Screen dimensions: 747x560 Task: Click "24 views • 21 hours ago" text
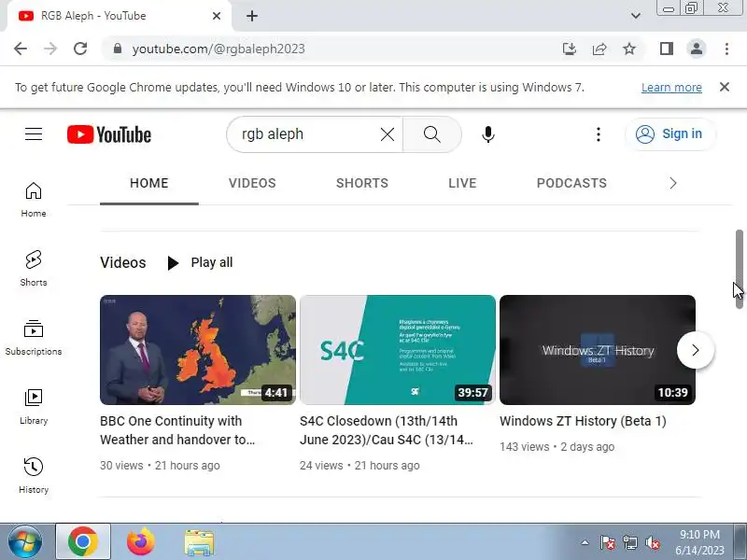click(359, 466)
